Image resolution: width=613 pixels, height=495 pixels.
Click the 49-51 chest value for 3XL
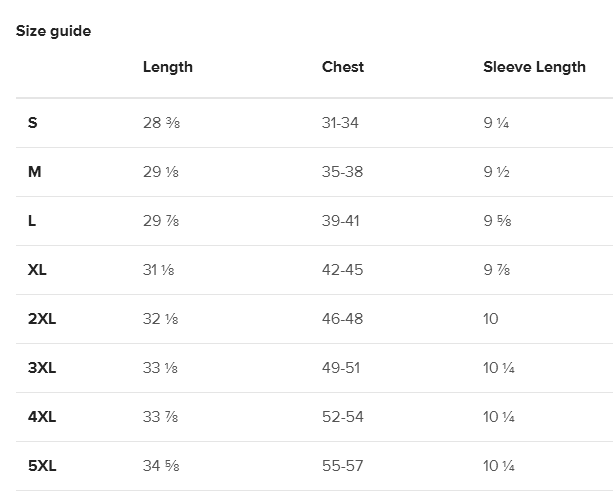coord(341,368)
